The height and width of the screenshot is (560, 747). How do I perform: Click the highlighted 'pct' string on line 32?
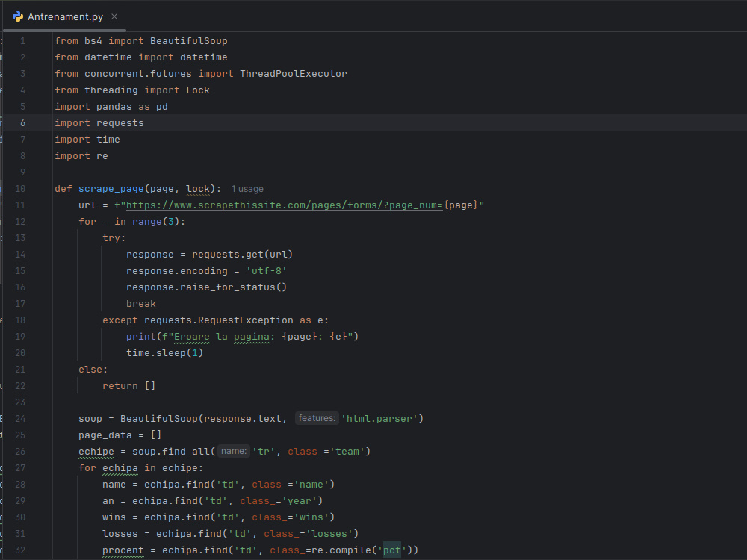click(391, 550)
